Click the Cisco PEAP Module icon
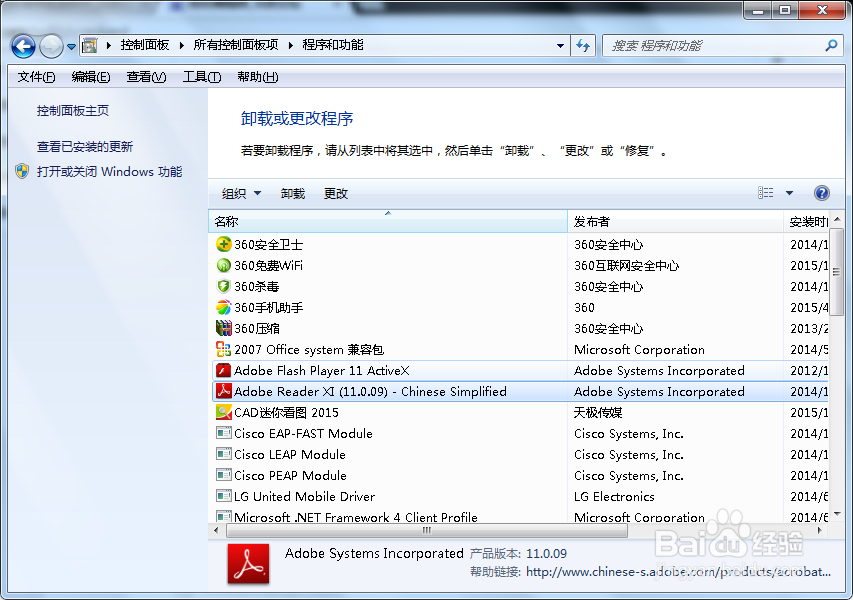The height and width of the screenshot is (600, 853). coord(224,475)
